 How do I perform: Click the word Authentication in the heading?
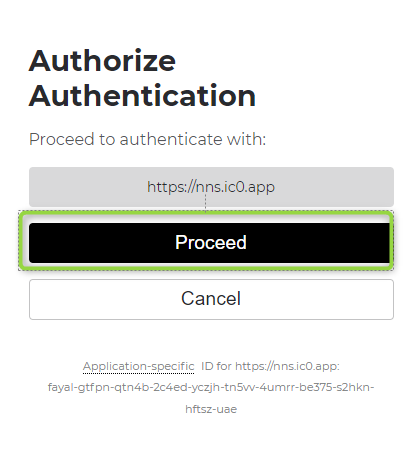tap(142, 96)
